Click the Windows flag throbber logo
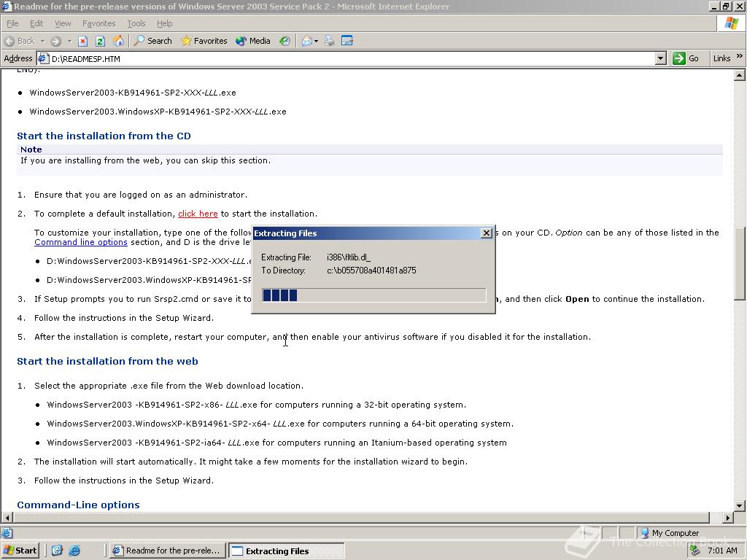The width and height of the screenshot is (747, 560). coord(731,23)
